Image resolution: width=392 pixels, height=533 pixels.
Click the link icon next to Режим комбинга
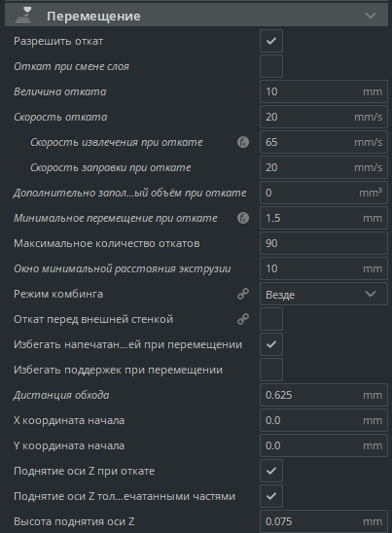click(x=243, y=294)
